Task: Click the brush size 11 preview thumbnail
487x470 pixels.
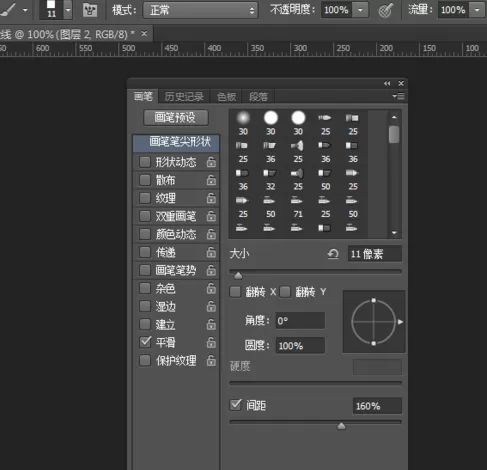Action: (x=51, y=9)
